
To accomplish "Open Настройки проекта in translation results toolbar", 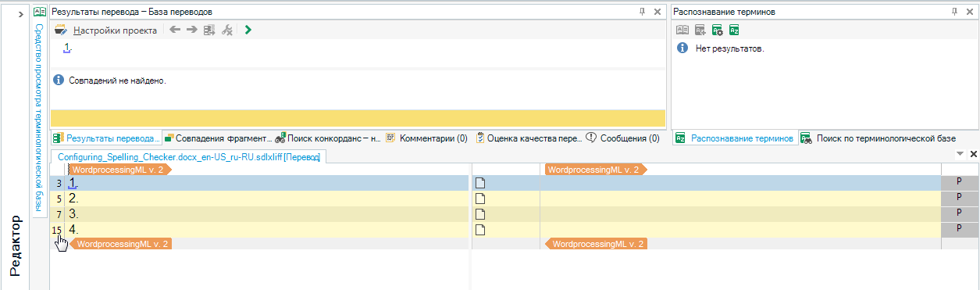I will pos(115,30).
